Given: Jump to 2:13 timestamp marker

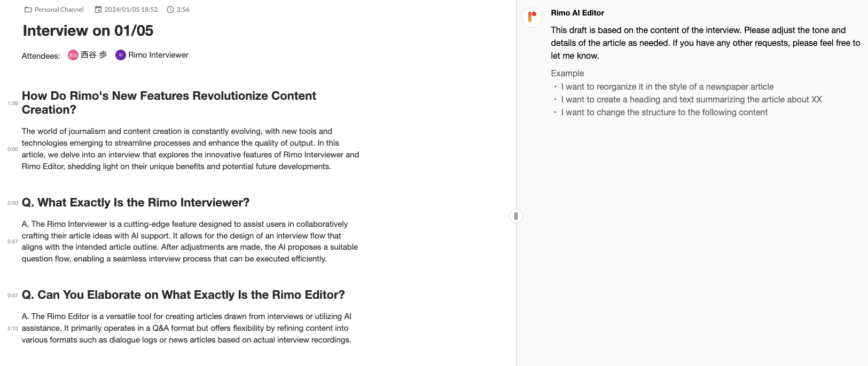Looking at the screenshot, I should [13, 329].
